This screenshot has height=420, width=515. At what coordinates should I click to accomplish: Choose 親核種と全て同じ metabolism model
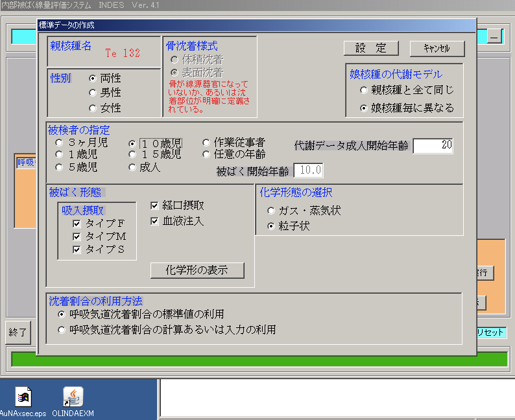click(364, 90)
